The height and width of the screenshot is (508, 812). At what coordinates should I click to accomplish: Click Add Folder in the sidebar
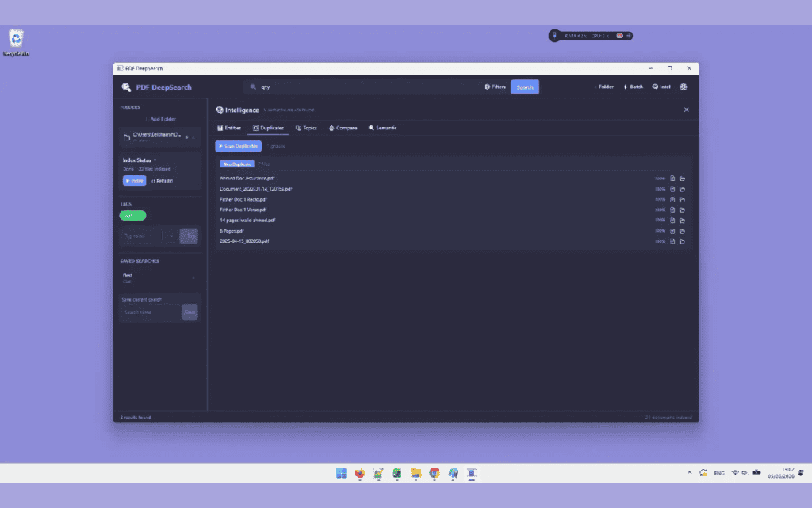[160, 119]
